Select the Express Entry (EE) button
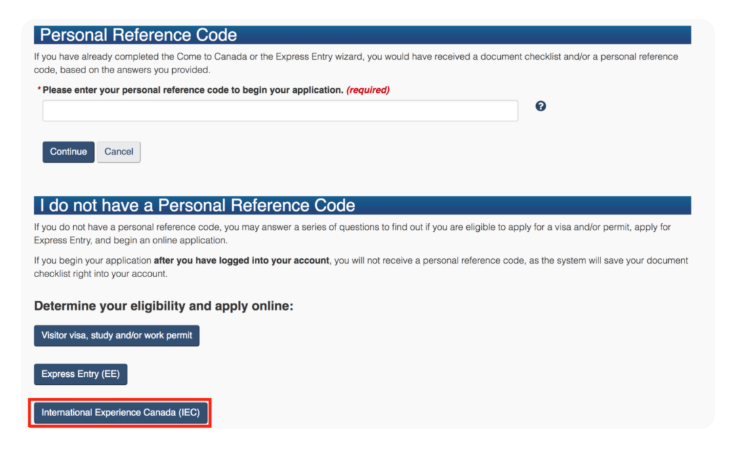This screenshot has width=735, height=451. [x=81, y=375]
